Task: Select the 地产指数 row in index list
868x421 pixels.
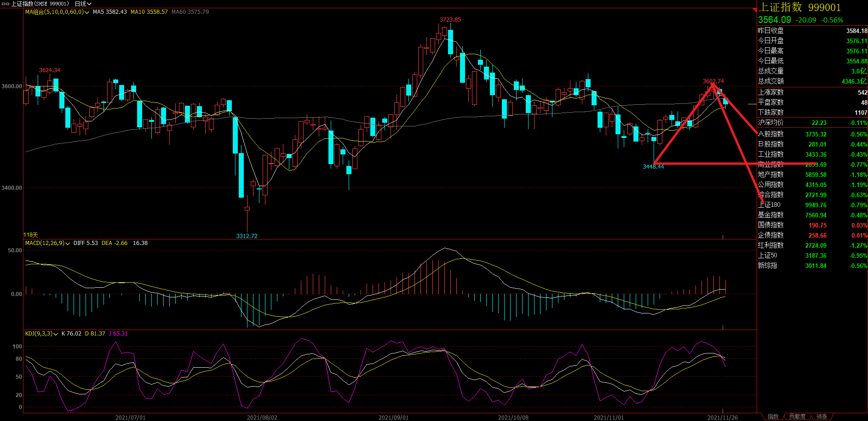Action: [x=770, y=175]
